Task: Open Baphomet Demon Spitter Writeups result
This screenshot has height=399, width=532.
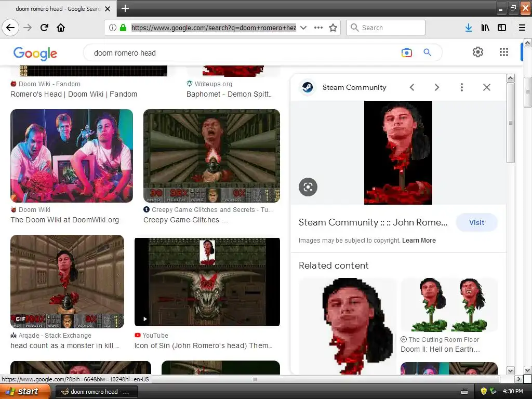Action: coord(229,94)
